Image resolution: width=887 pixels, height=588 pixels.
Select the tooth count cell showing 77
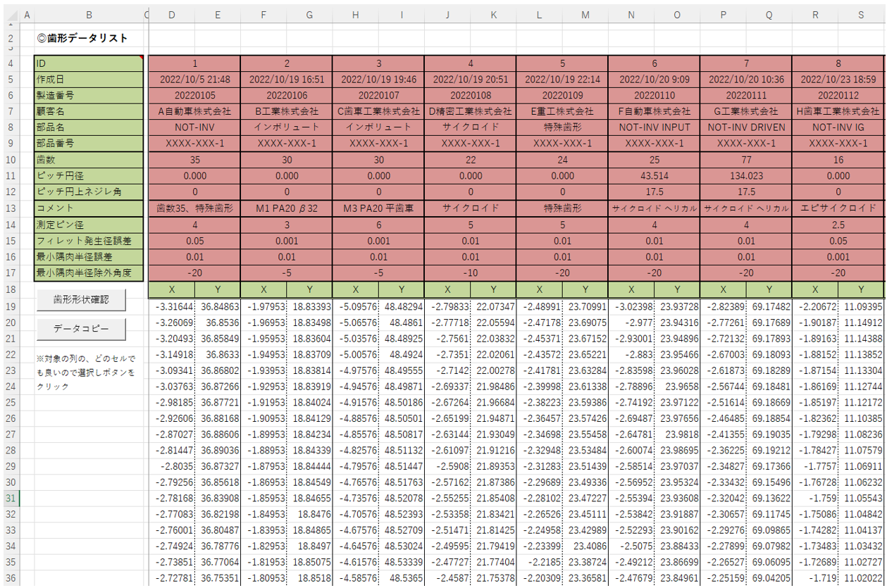click(745, 160)
